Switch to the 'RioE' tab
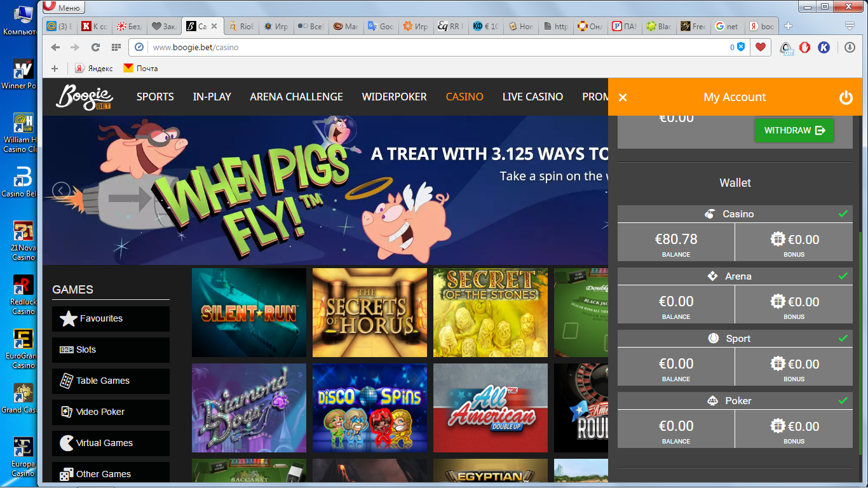Image resolution: width=868 pixels, height=488 pixels. (241, 27)
